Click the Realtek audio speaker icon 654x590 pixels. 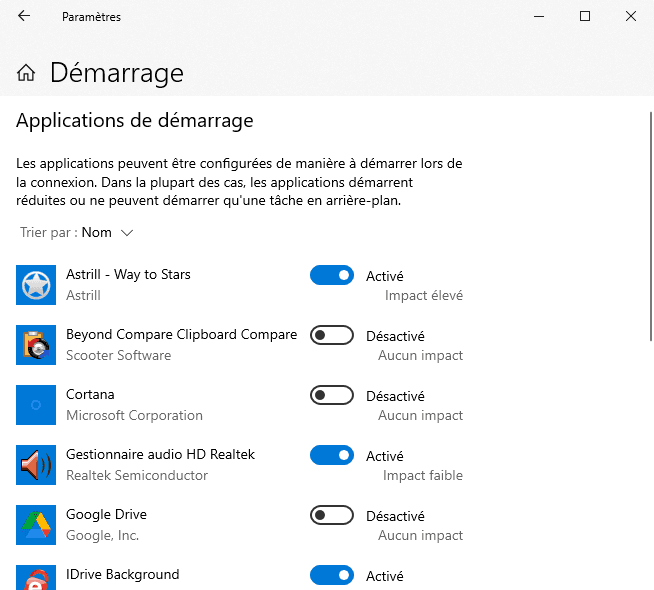pos(36,465)
